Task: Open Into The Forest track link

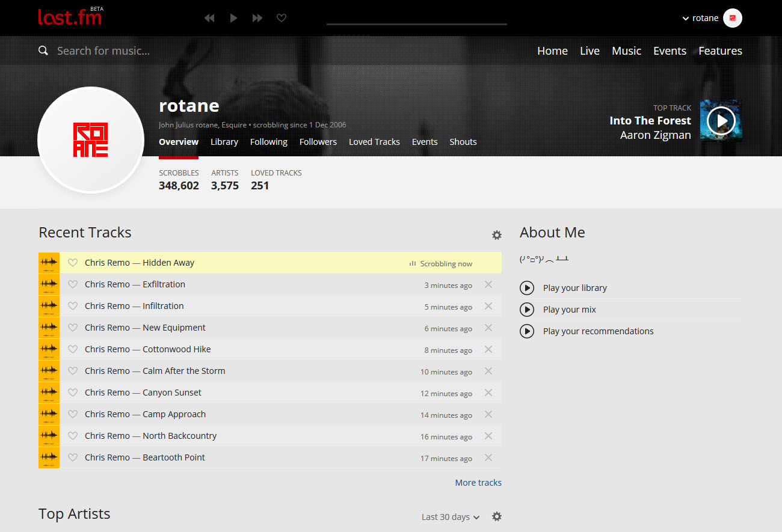Action: (650, 121)
